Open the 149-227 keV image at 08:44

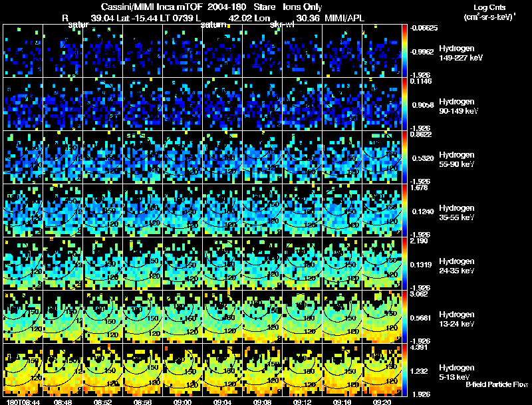(x=23, y=51)
